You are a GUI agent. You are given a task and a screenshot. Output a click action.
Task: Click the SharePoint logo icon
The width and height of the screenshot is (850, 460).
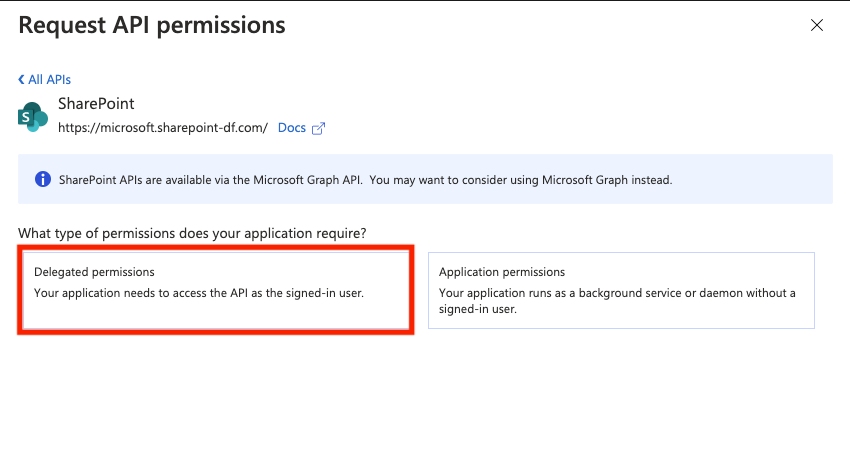click(x=33, y=116)
